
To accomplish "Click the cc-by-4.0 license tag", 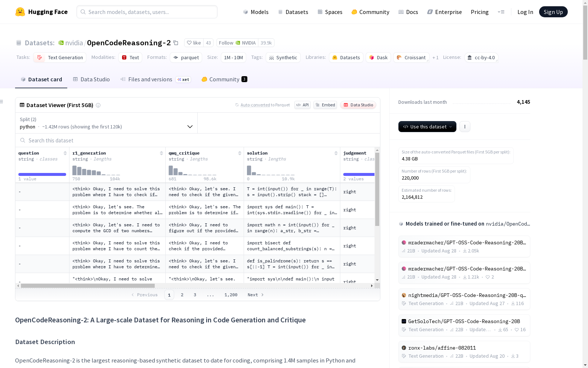I will coord(481,57).
